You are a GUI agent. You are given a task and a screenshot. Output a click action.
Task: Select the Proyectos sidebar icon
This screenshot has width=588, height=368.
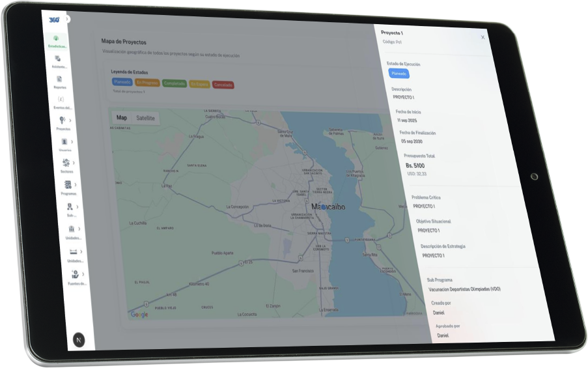[x=62, y=120]
